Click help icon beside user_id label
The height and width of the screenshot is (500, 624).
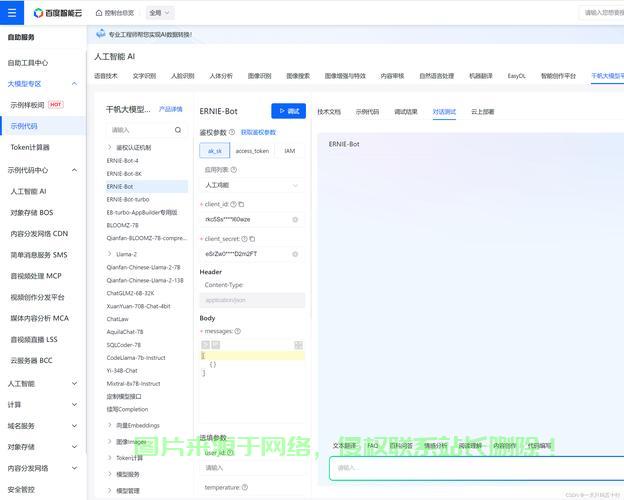coord(230,453)
